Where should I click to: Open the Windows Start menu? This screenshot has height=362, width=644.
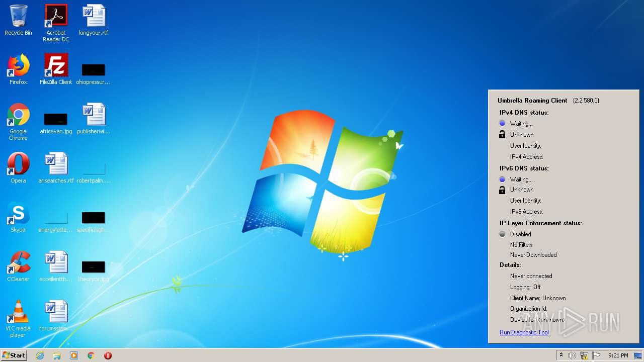click(x=14, y=355)
